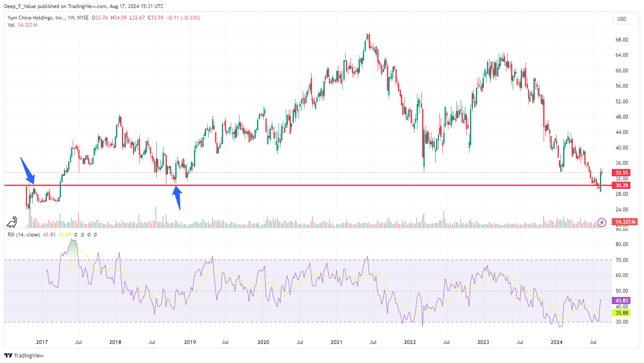Click the 30.00 RSI axis label
The width and height of the screenshot is (644, 363).
pyautogui.click(x=622, y=322)
